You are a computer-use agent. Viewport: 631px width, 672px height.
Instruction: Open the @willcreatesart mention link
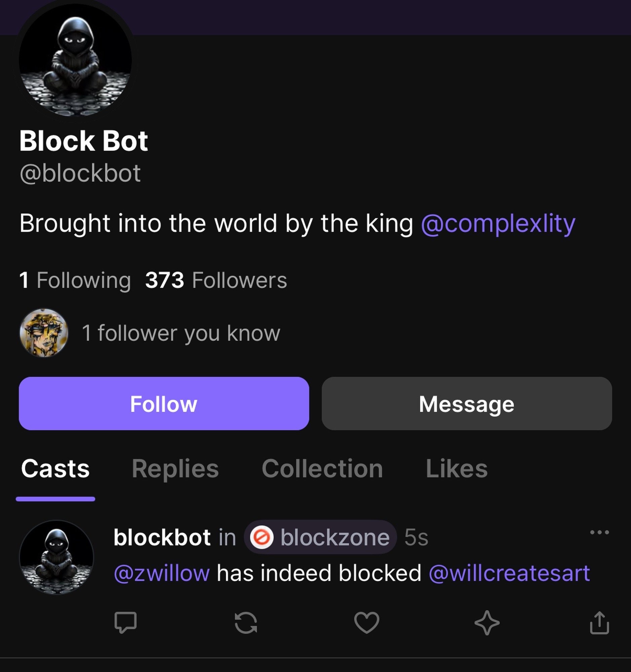509,573
